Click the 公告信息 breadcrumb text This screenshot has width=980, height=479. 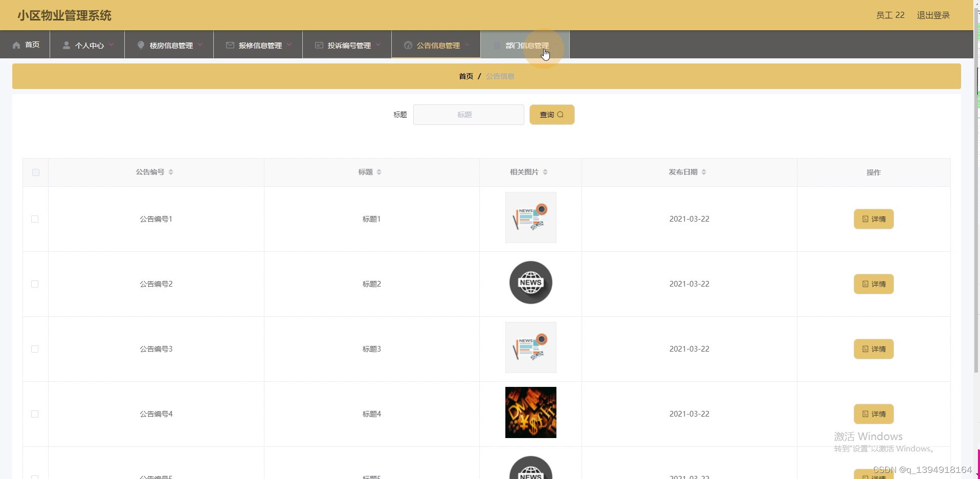500,76
